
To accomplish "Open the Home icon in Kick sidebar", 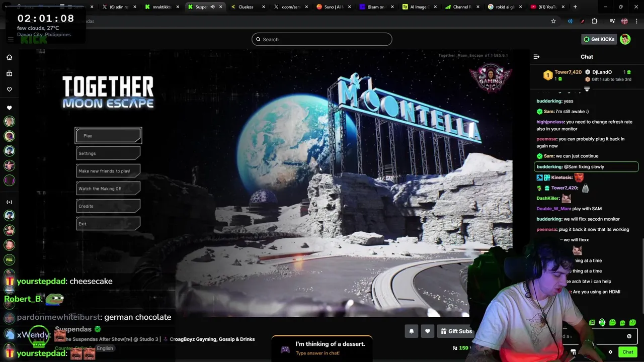I will (9, 57).
